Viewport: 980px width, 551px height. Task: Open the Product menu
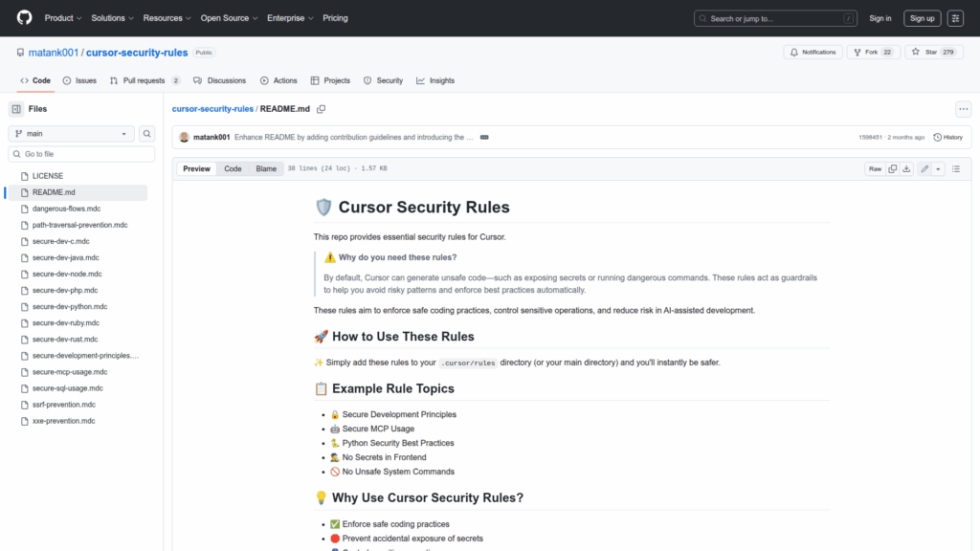[x=63, y=18]
